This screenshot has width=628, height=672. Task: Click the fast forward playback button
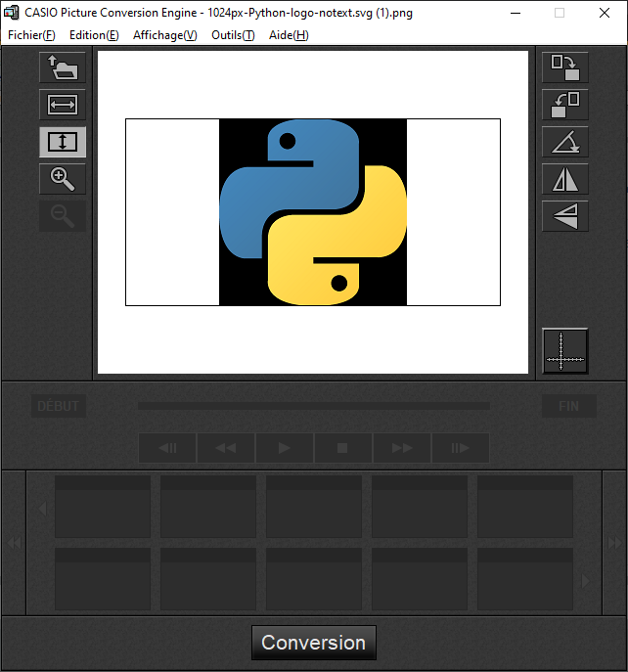tap(402, 448)
